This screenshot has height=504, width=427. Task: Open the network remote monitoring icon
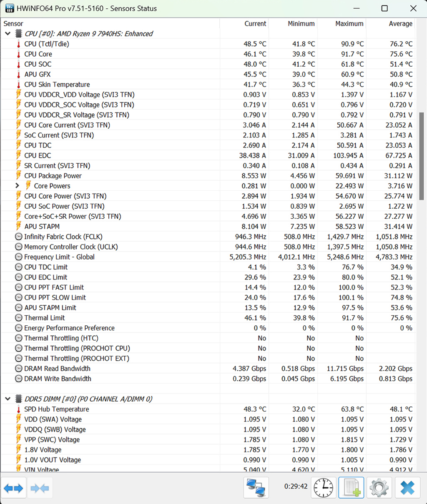click(256, 488)
